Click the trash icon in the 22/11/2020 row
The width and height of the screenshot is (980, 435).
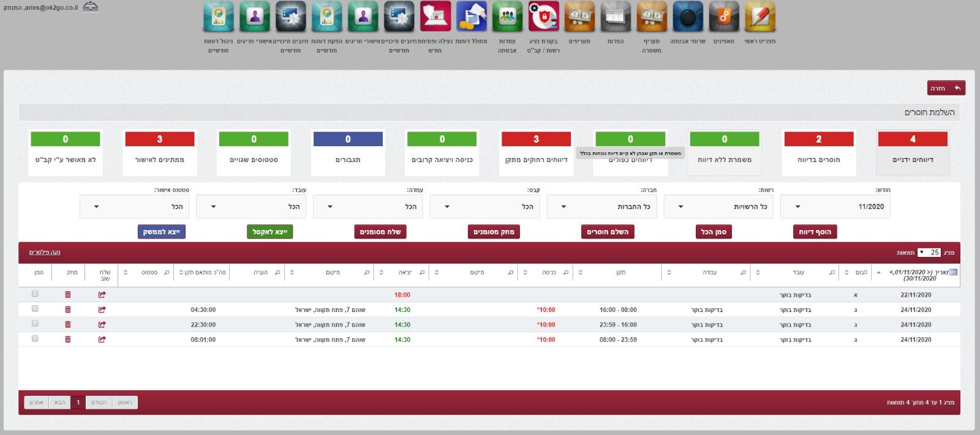click(67, 295)
